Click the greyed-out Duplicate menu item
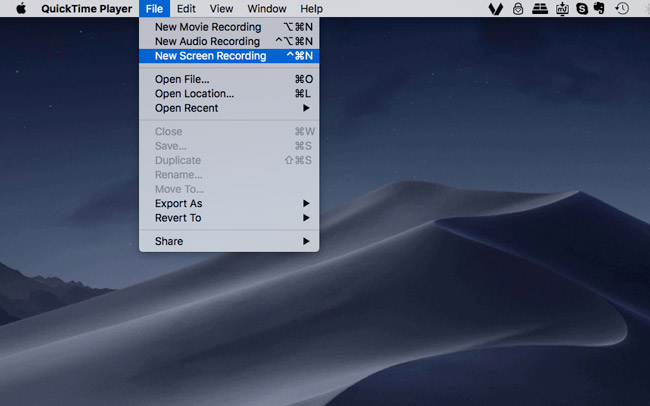This screenshot has width=650, height=406. coord(229,160)
